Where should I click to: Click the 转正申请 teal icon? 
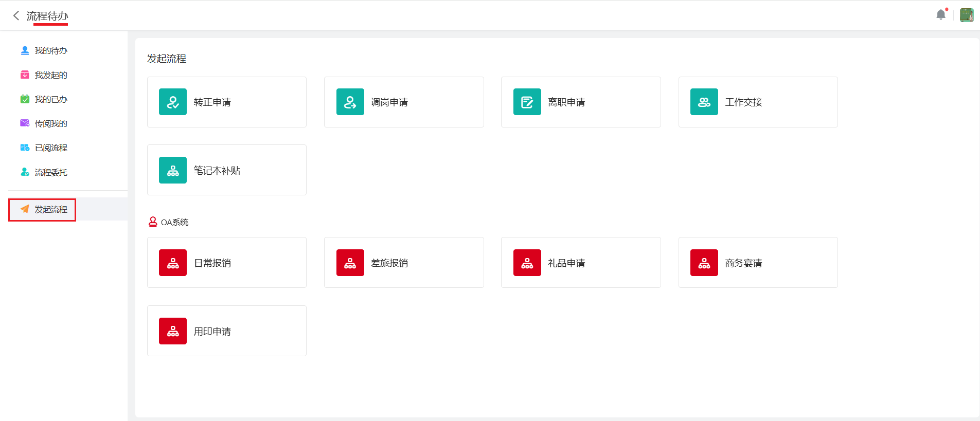click(173, 102)
